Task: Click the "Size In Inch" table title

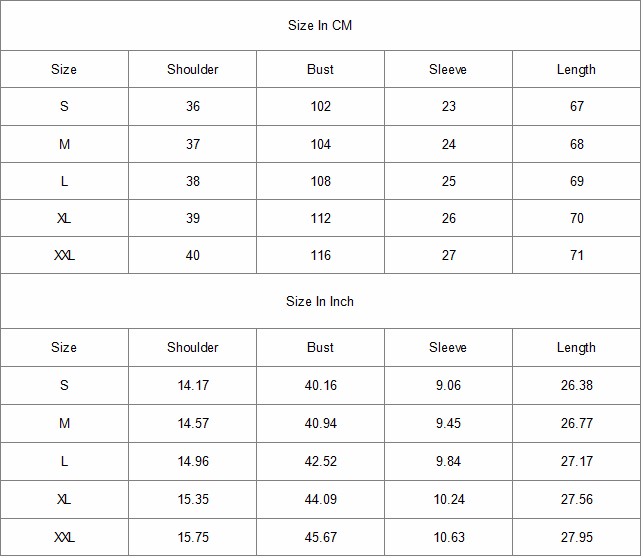Action: pos(320,302)
